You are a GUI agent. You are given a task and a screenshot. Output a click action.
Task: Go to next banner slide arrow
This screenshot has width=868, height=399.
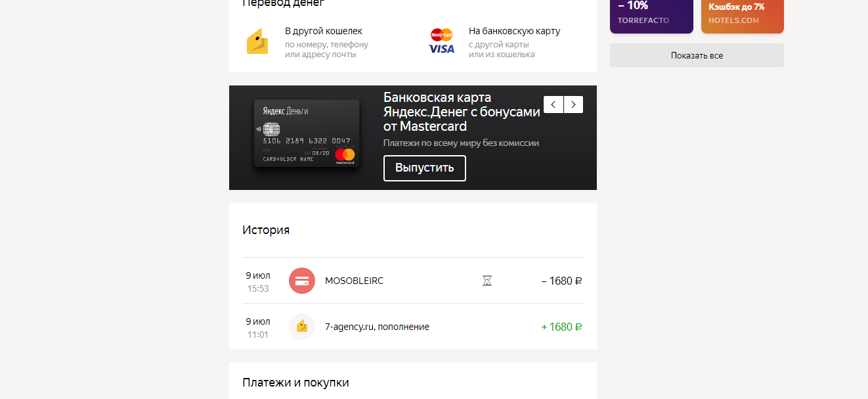tap(574, 105)
